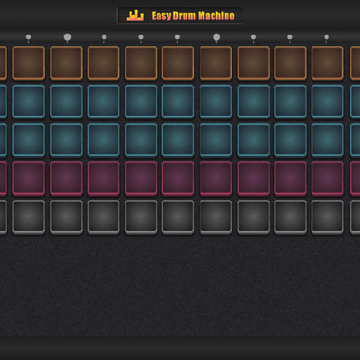Image resolution: width=360 pixels, height=360 pixels.
Task: Click small step pin above first fully visible column
Action: coord(28,38)
